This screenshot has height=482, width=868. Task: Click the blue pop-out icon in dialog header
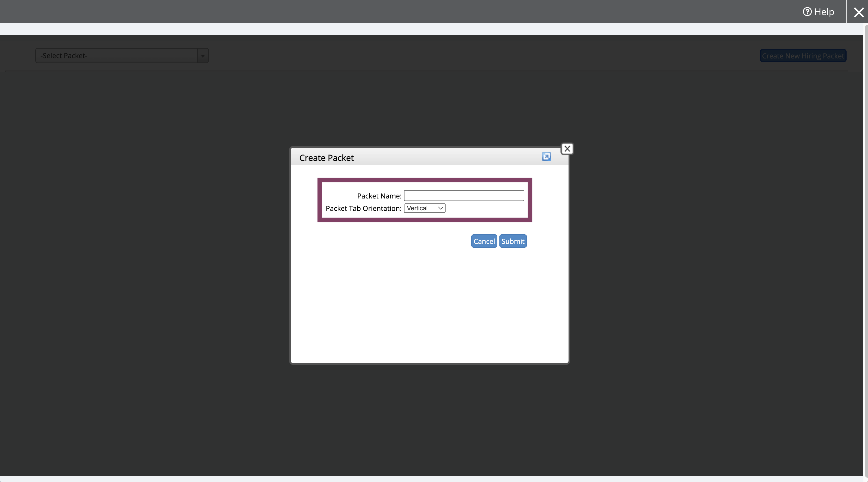tap(546, 157)
